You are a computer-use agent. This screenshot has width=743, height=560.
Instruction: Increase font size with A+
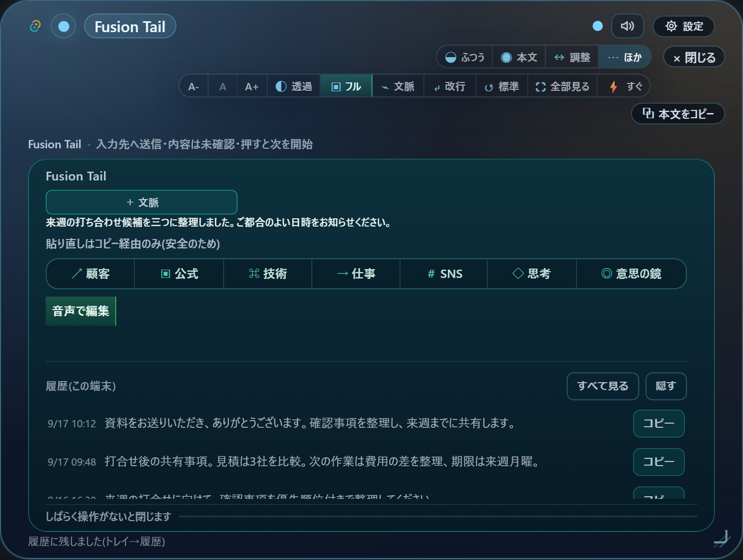point(252,87)
